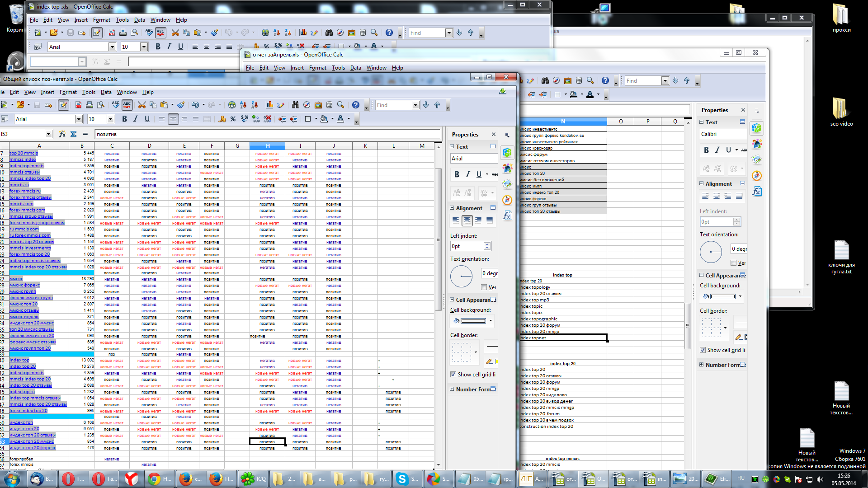Image resolution: width=868 pixels, height=488 pixels.
Task: Click Print Preview icon in front window
Action: 101,105
